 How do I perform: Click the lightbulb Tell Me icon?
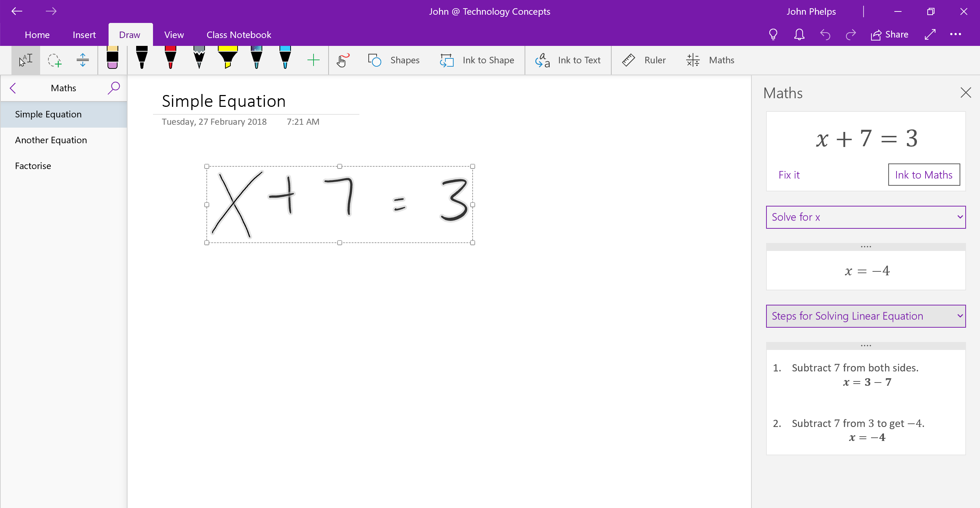(x=773, y=35)
